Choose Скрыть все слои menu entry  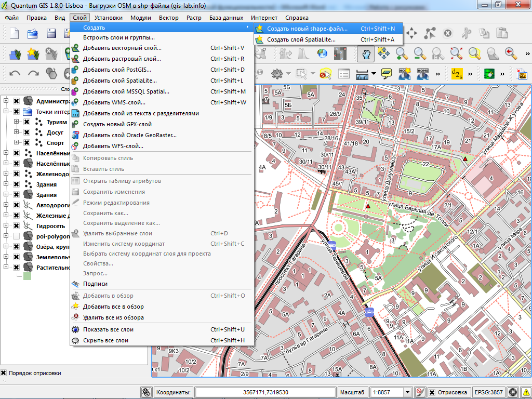coord(162,340)
